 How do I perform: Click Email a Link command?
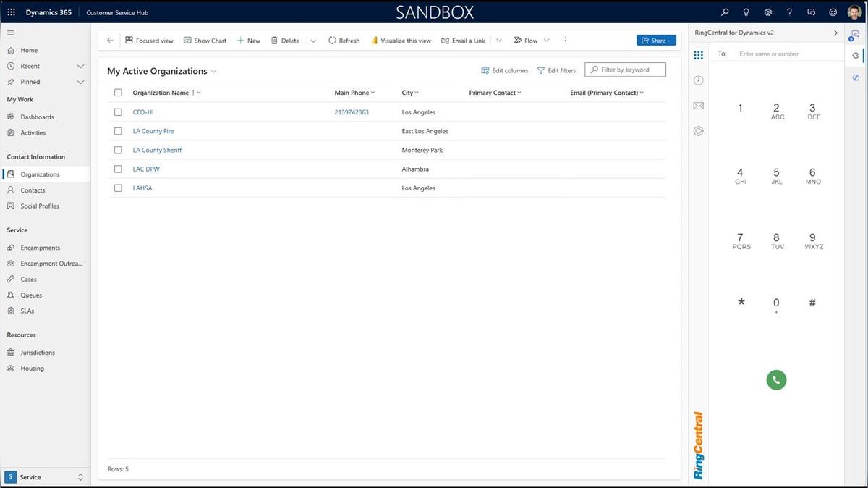tap(463, 41)
